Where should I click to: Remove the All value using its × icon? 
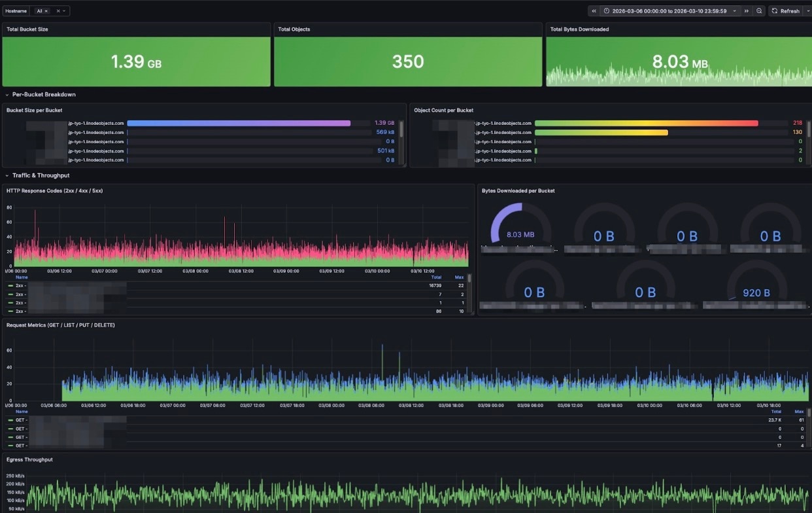pyautogui.click(x=46, y=10)
